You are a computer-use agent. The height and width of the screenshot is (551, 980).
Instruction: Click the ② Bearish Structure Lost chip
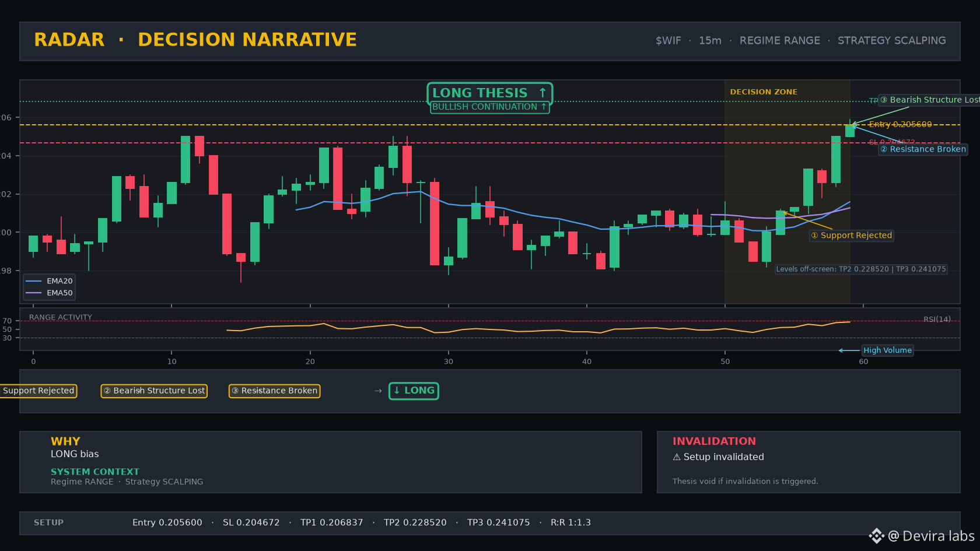(154, 391)
